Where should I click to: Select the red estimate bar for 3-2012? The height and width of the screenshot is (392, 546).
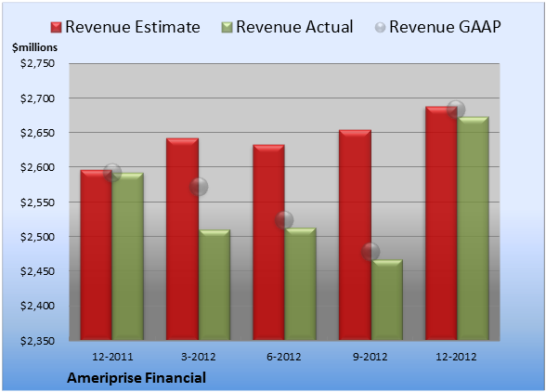coord(182,239)
